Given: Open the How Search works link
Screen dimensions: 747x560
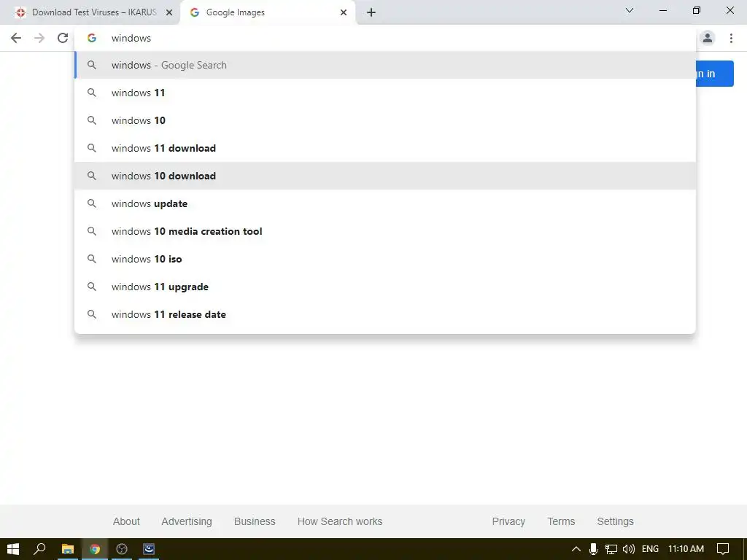Looking at the screenshot, I should 340,521.
